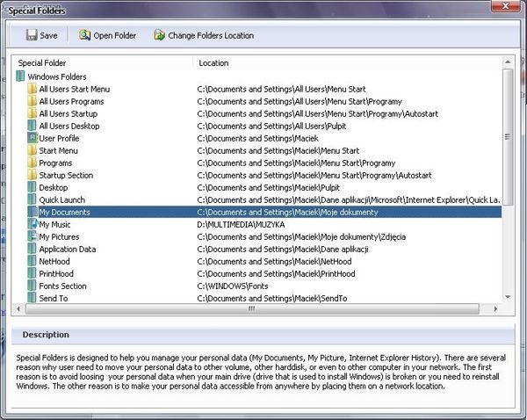The height and width of the screenshot is (420, 527).
Task: Click the Windows Folders root icon
Action: 20,76
